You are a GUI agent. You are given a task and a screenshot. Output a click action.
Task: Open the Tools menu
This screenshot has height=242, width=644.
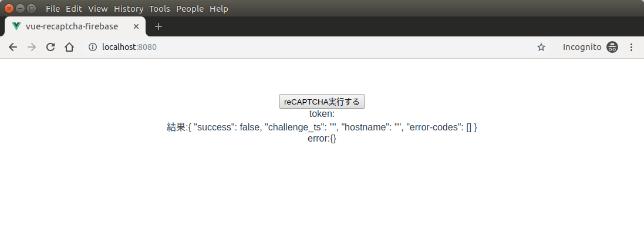(160, 9)
